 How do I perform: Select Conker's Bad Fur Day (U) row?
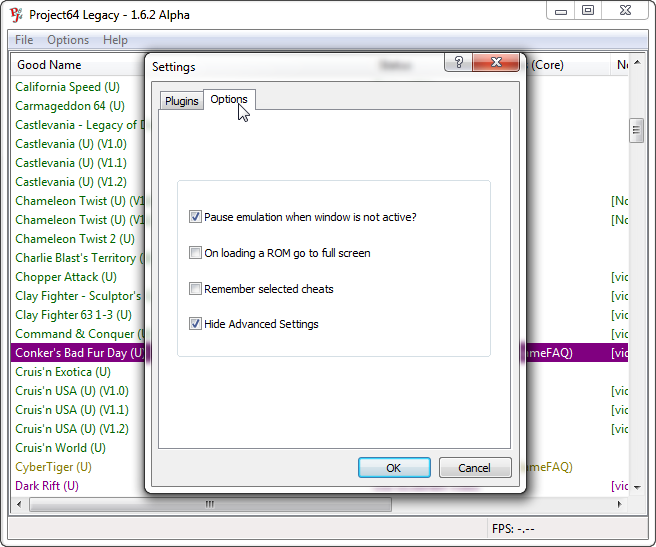80,353
